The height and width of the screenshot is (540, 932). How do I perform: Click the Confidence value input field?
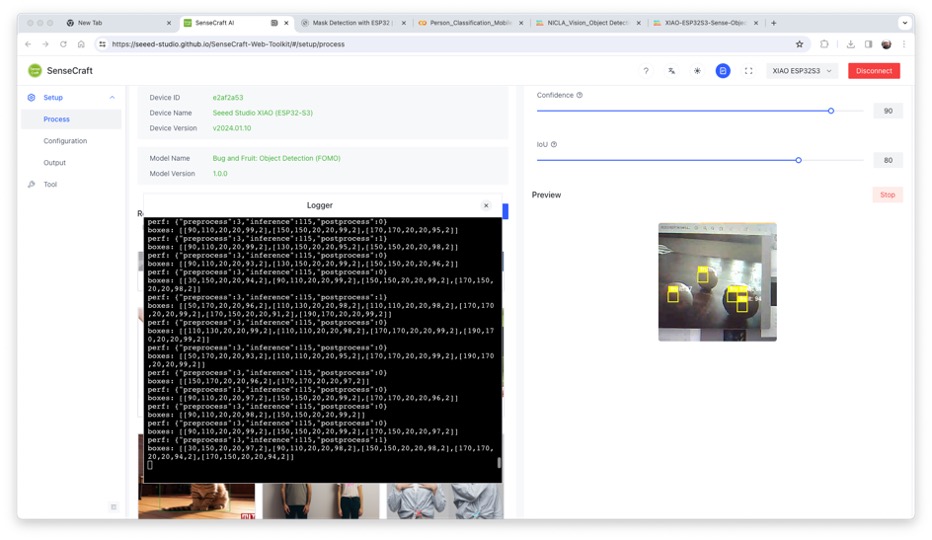point(887,111)
